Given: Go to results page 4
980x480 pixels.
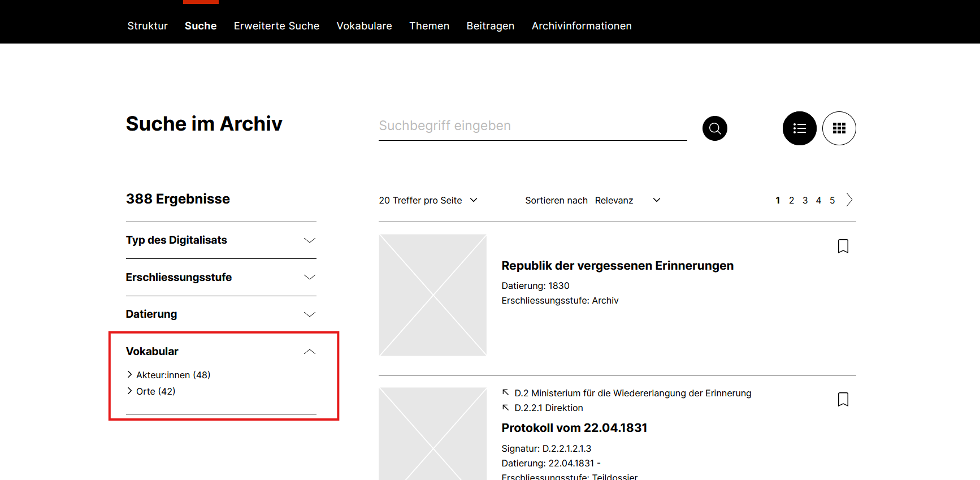Looking at the screenshot, I should [x=818, y=200].
